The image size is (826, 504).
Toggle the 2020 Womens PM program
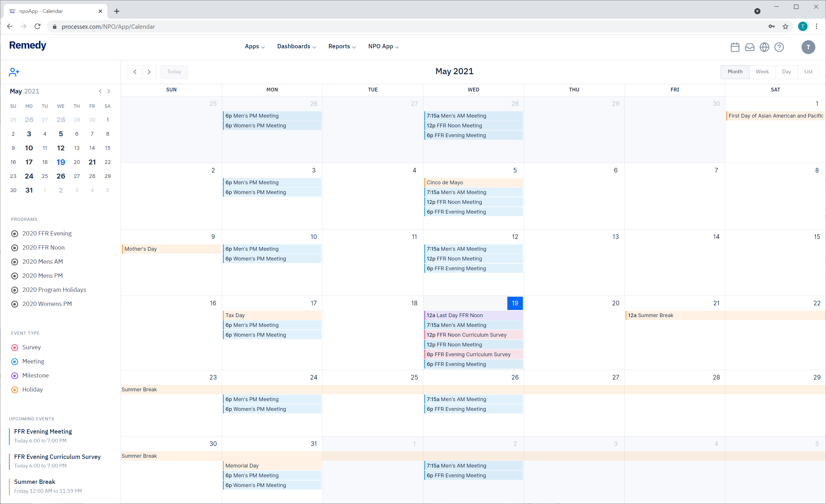click(x=15, y=304)
